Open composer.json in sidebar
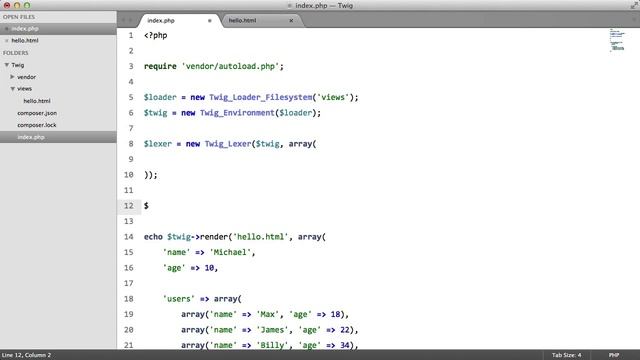 (37, 113)
